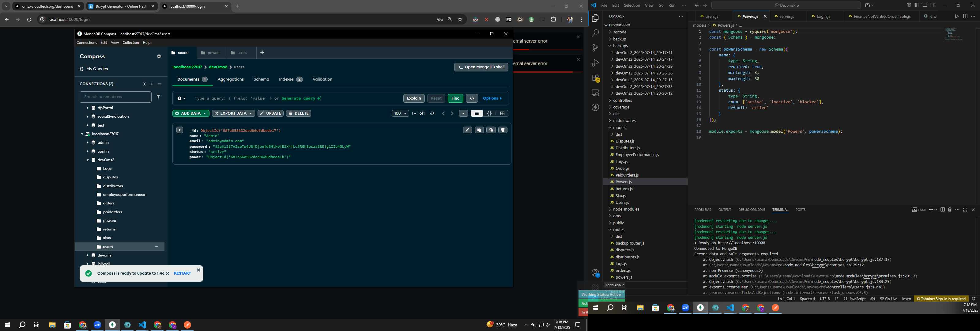Screen dimensions: 980x331
Task: Expand the rfpPortal database
Action: (88, 108)
